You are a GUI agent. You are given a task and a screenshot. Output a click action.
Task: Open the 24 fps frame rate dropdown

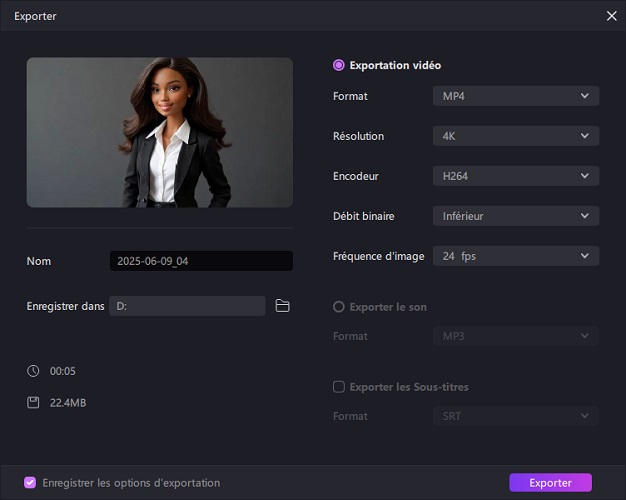click(516, 256)
